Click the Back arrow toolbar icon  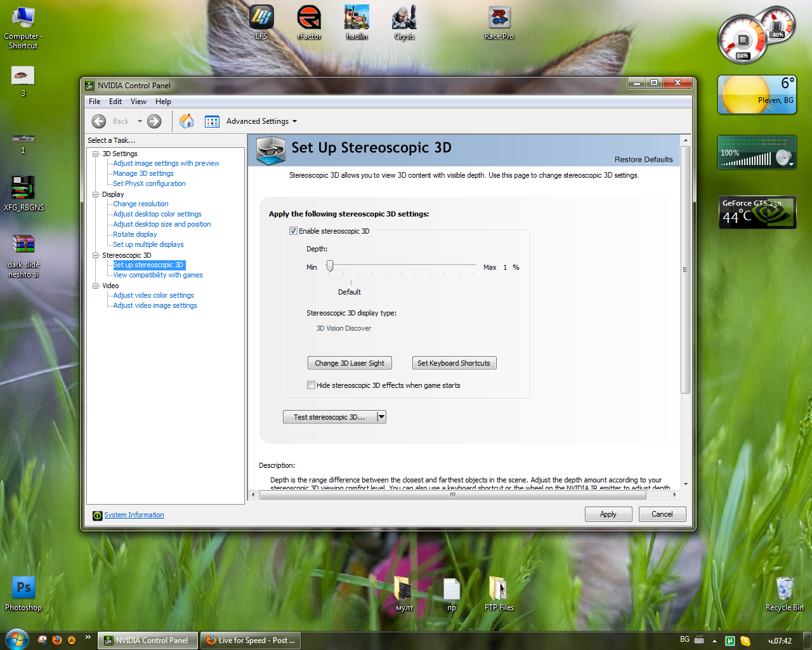[99, 121]
